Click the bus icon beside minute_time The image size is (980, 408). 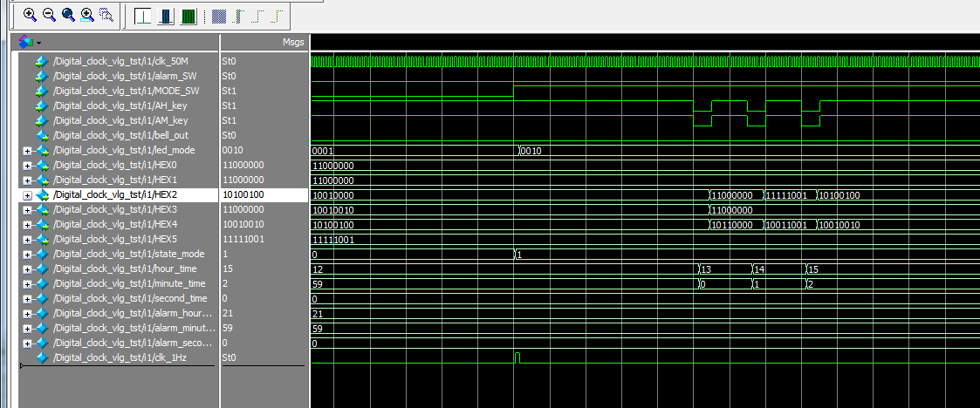[x=43, y=283]
